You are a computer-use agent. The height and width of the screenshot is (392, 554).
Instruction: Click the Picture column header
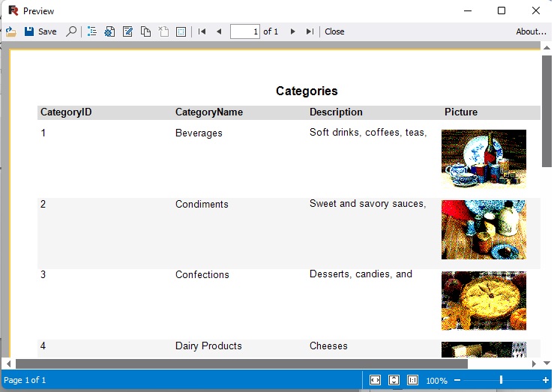click(x=461, y=112)
